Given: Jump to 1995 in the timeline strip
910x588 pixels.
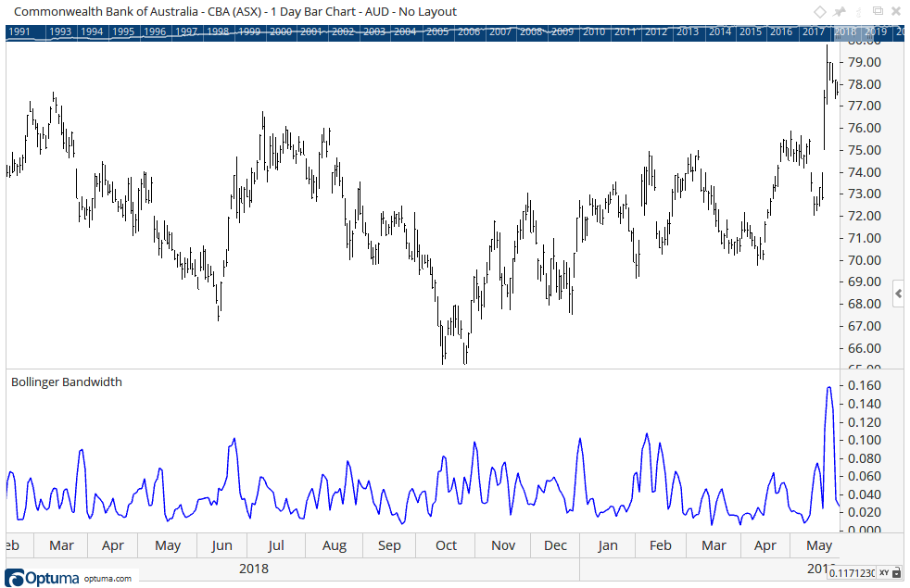Looking at the screenshot, I should 123,31.
